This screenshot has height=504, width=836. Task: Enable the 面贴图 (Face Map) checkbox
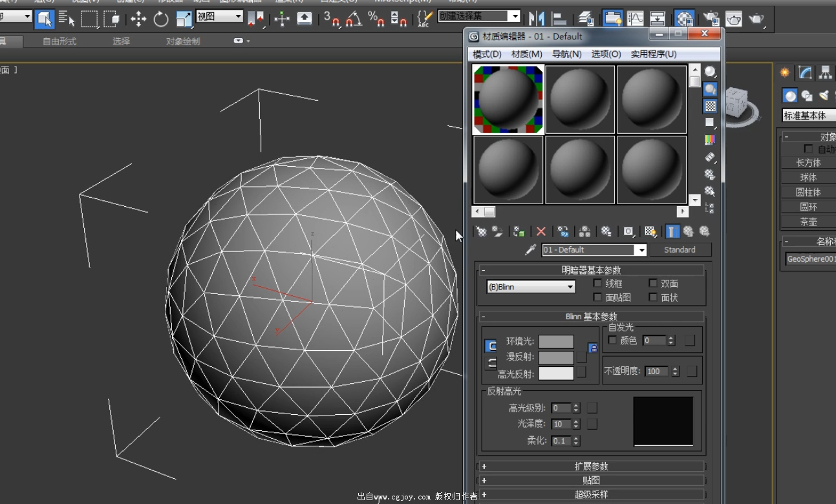pos(597,297)
